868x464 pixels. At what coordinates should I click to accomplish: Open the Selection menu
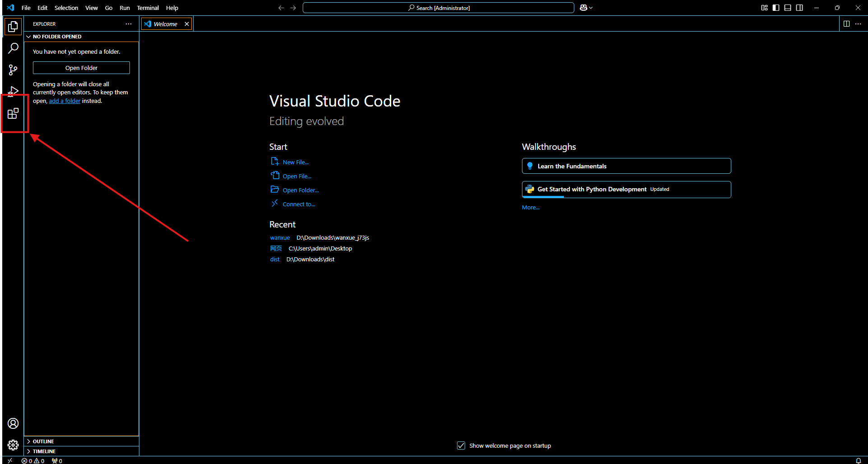[66, 8]
